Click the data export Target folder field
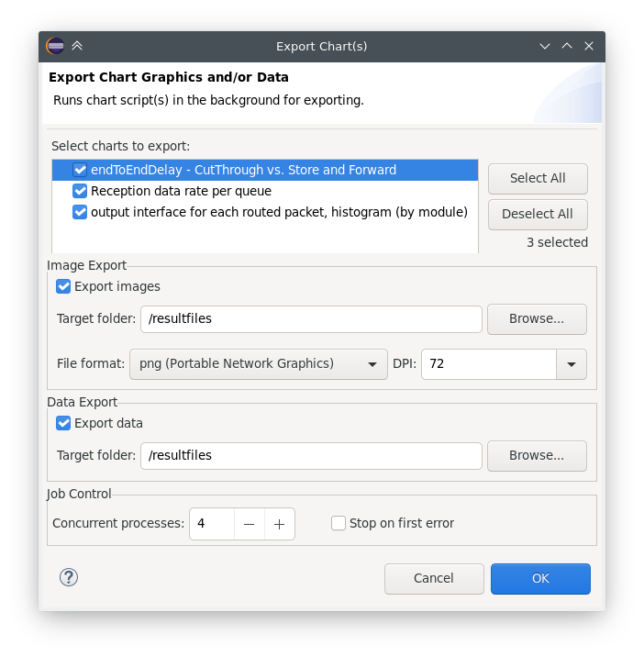This screenshot has width=644, height=657. click(311, 456)
